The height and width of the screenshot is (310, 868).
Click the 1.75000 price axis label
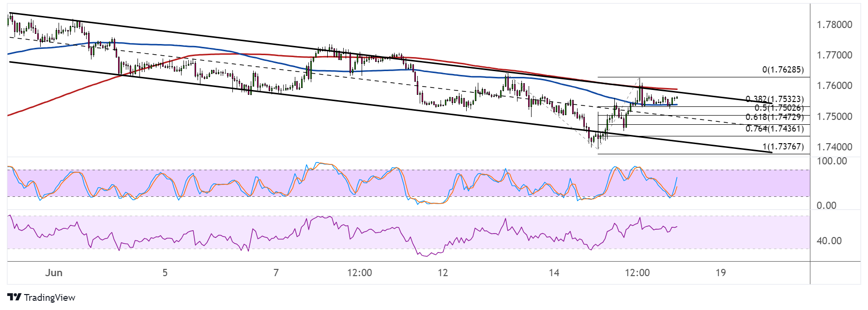point(835,117)
